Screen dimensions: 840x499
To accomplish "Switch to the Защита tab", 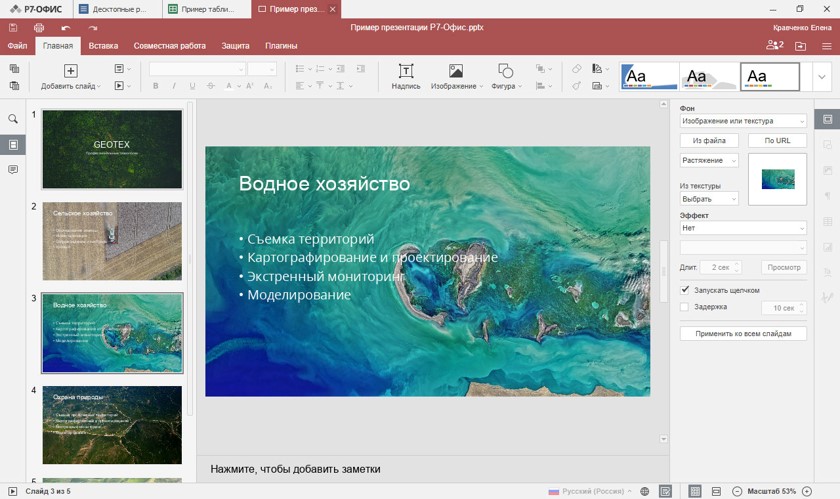I will [x=236, y=46].
